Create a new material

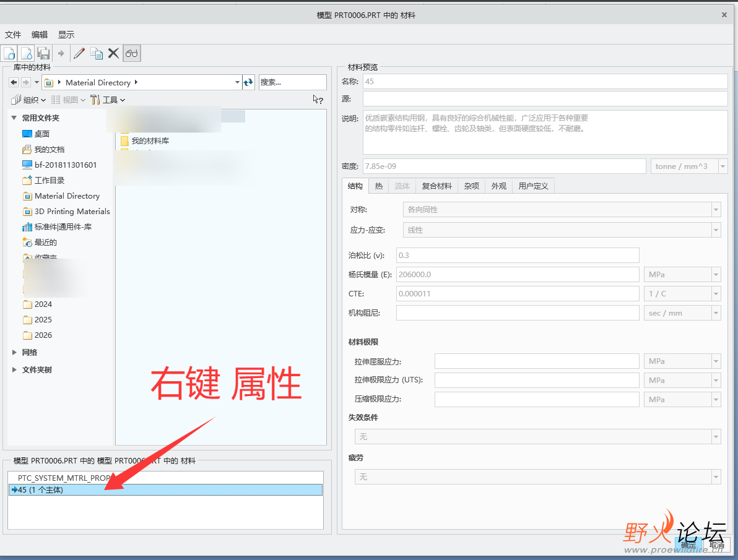click(9, 53)
